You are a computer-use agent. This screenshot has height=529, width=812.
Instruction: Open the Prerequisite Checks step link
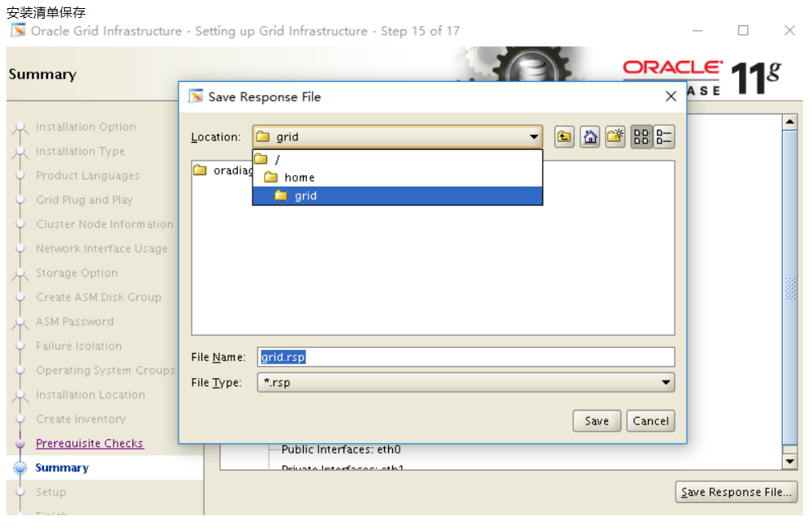click(x=89, y=443)
